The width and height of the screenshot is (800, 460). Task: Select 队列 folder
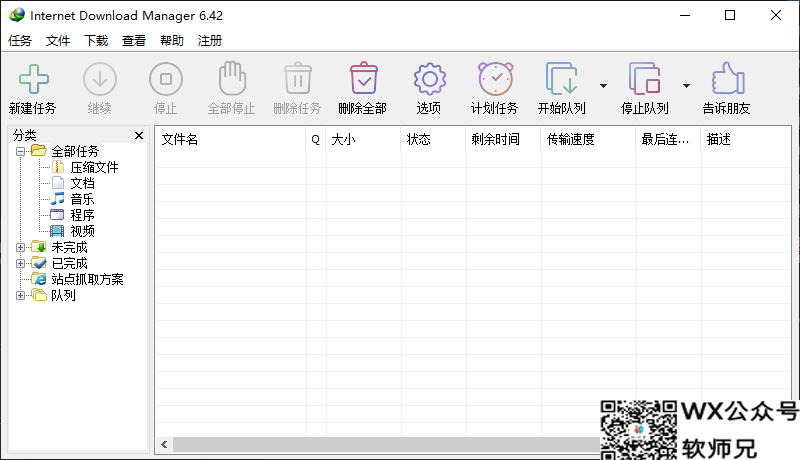(x=63, y=295)
